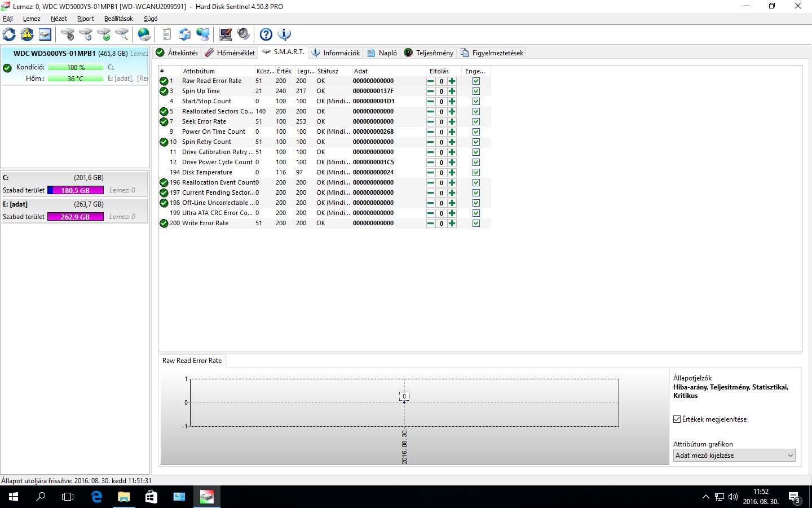The width and height of the screenshot is (812, 508).
Task: Click the report document toolbar icon
Action: pyautogui.click(x=167, y=34)
